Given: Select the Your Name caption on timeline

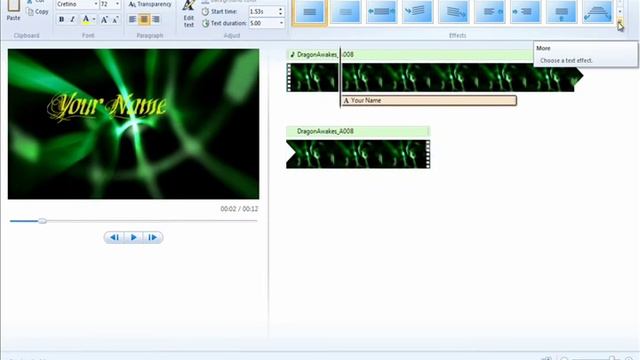Looking at the screenshot, I should tap(429, 100).
